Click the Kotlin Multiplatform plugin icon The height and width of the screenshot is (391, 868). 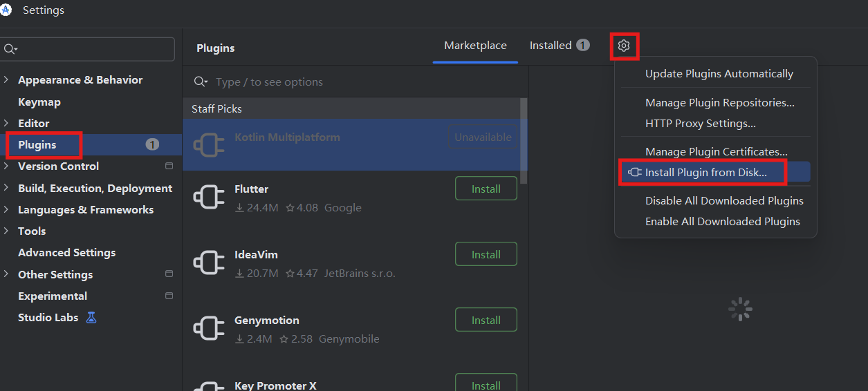(x=209, y=145)
